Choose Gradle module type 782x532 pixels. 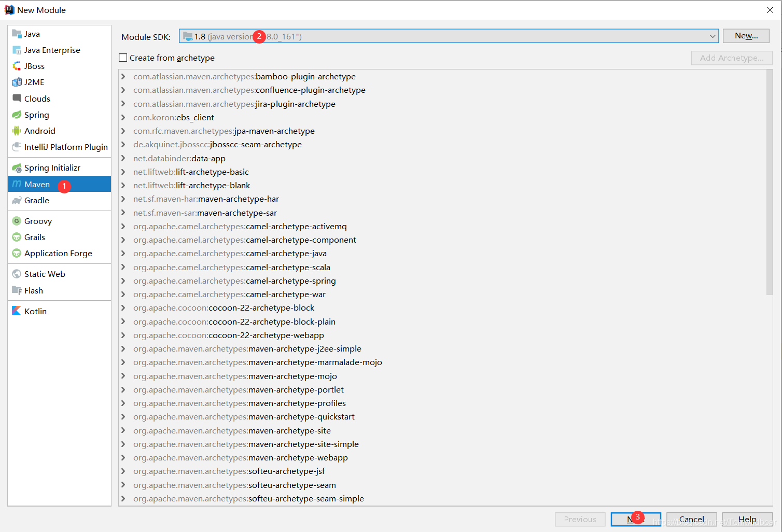click(59, 200)
